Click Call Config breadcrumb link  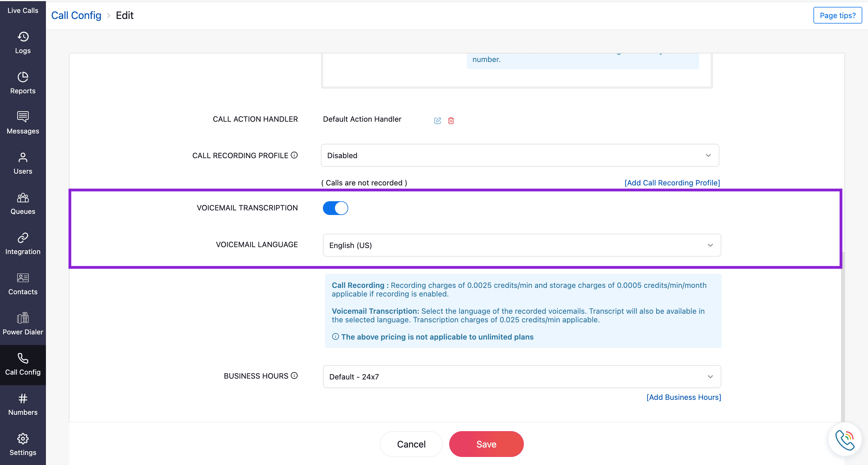[76, 15]
